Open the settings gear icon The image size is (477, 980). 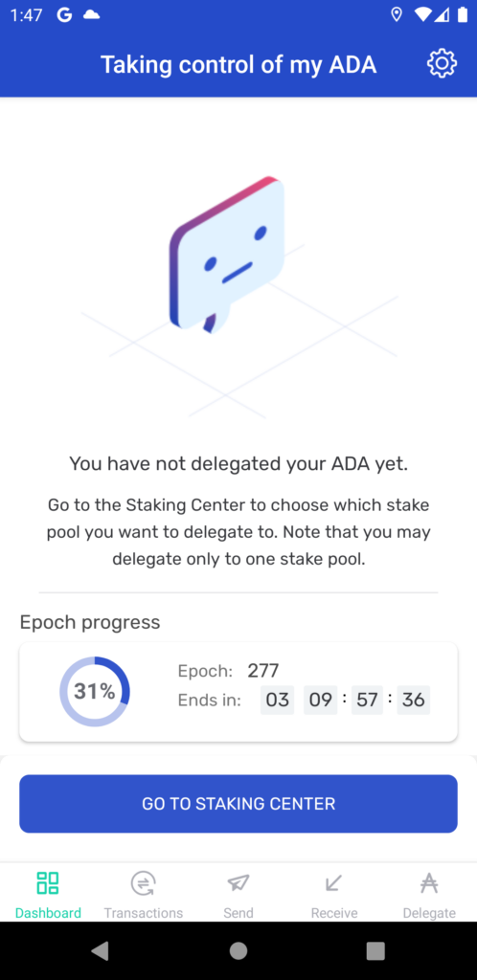coord(442,64)
